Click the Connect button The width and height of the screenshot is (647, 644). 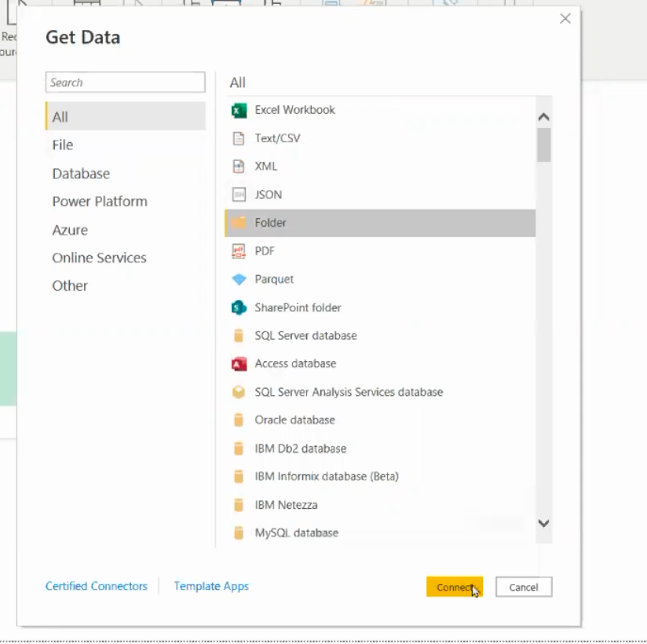click(455, 587)
